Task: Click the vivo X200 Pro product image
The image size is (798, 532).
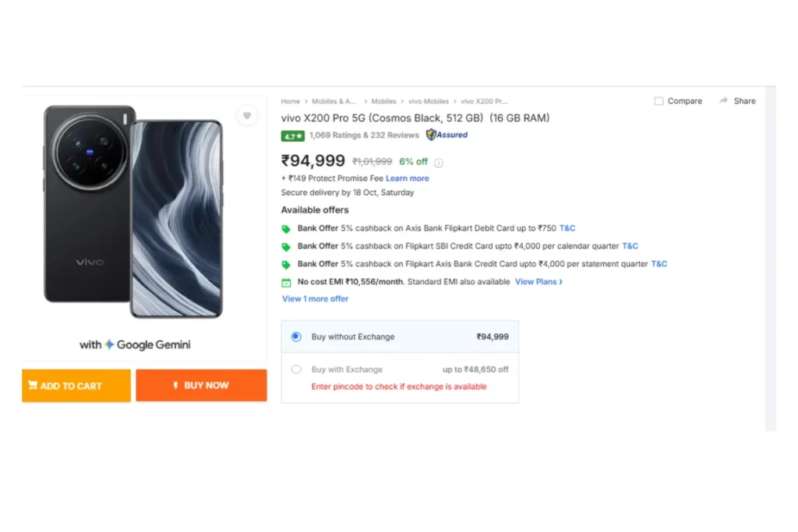Action: 133,212
